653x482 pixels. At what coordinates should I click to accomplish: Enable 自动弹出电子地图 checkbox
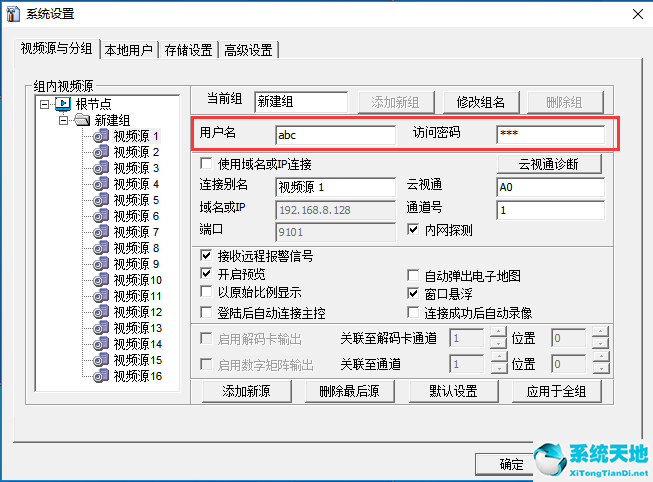pyautogui.click(x=413, y=275)
